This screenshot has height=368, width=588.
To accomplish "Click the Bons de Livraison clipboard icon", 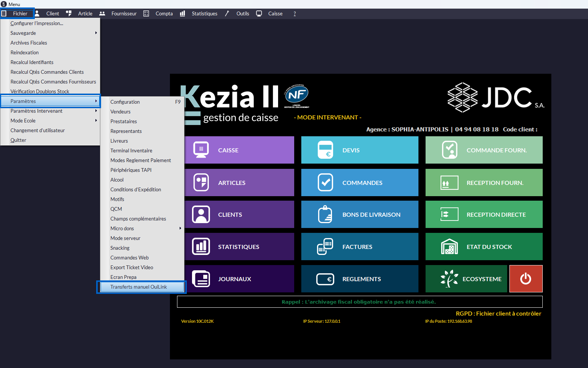I will tap(325, 215).
